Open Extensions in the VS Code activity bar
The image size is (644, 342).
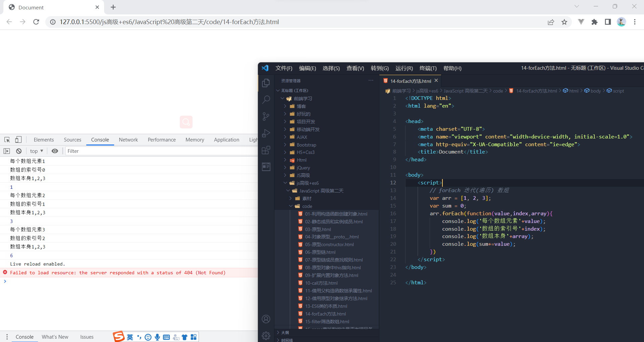pos(266,150)
